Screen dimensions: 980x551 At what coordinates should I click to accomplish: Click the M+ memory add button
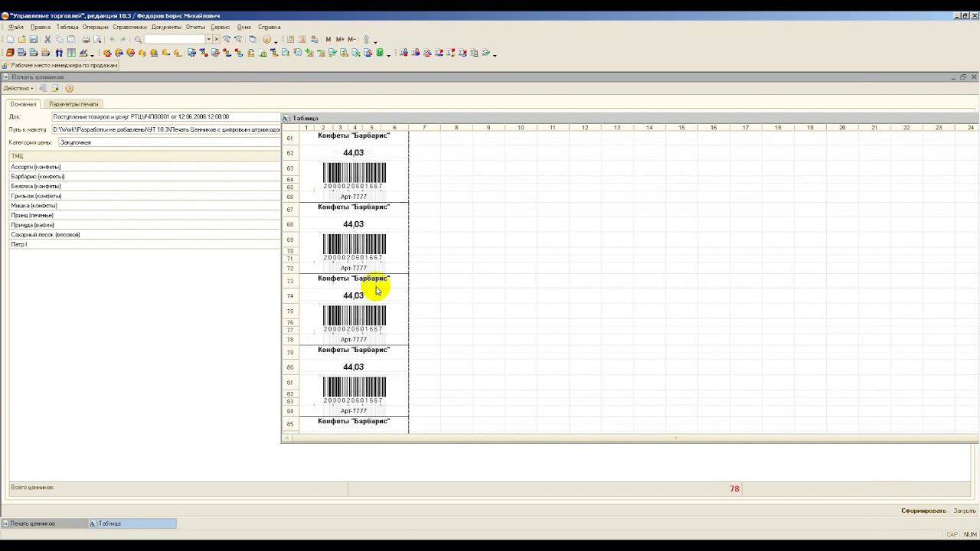pos(340,40)
